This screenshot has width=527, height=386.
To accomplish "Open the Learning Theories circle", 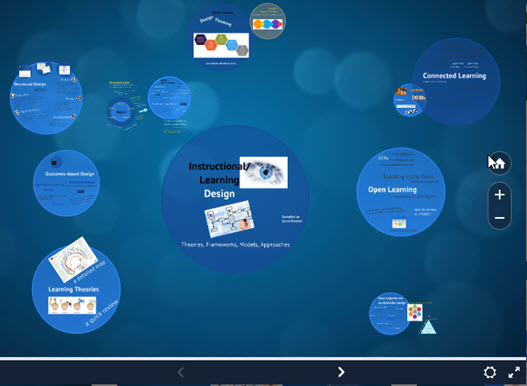I will (76, 290).
